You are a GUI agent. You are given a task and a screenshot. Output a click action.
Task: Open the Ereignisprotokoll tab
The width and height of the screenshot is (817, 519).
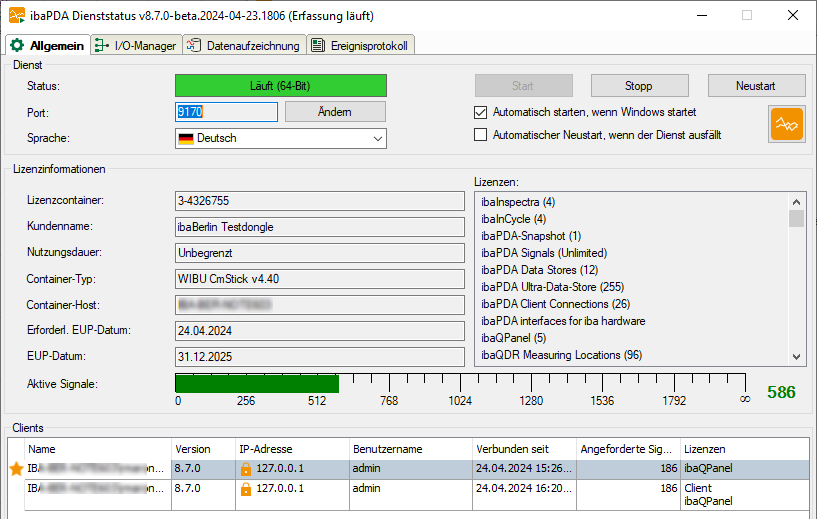361,45
